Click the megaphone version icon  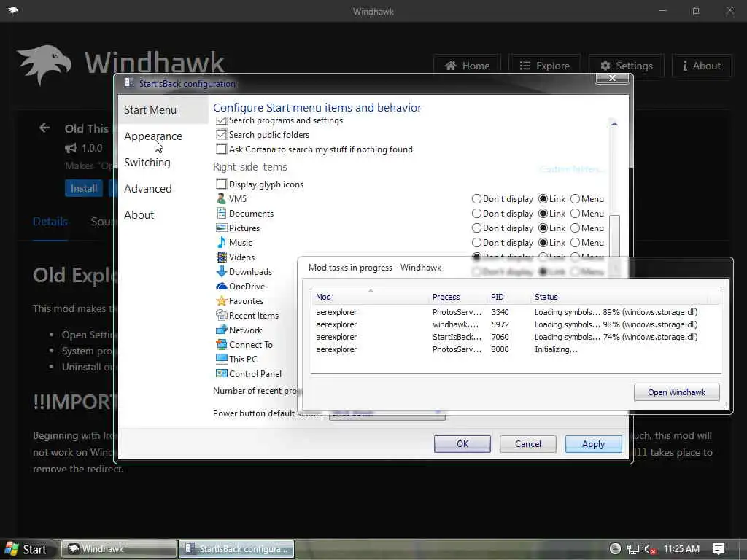coord(71,148)
